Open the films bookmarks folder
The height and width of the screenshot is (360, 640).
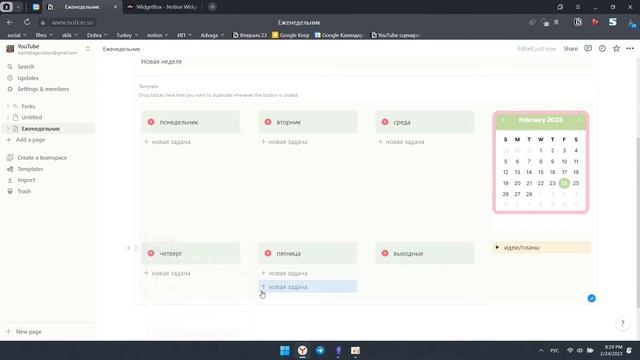pyautogui.click(x=44, y=35)
